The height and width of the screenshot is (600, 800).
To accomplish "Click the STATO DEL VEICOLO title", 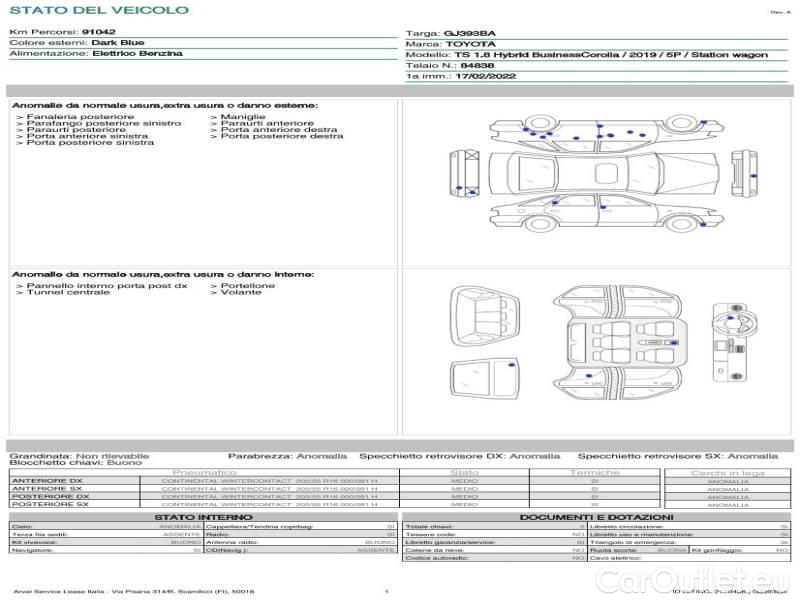I will [x=98, y=10].
